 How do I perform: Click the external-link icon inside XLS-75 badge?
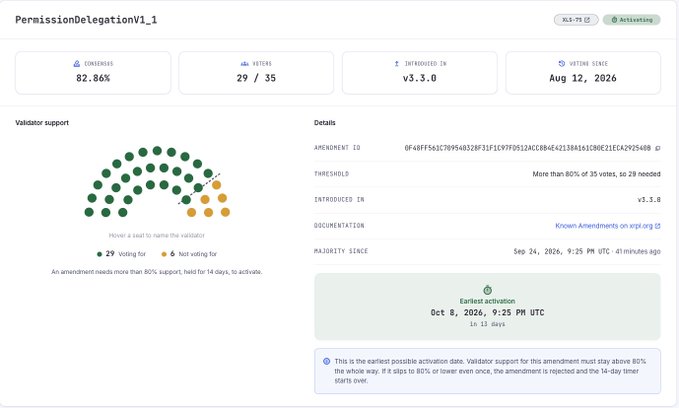(x=587, y=20)
